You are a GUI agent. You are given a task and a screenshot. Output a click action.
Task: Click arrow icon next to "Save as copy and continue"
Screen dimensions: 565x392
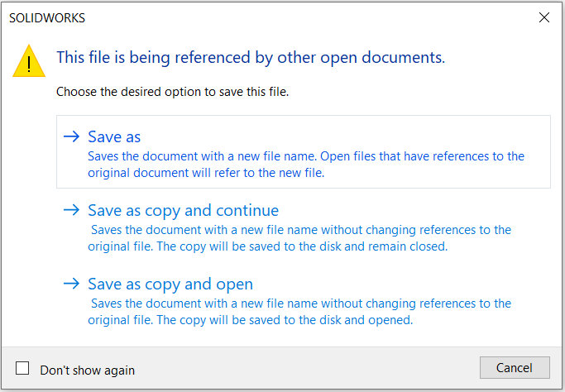[x=71, y=210]
